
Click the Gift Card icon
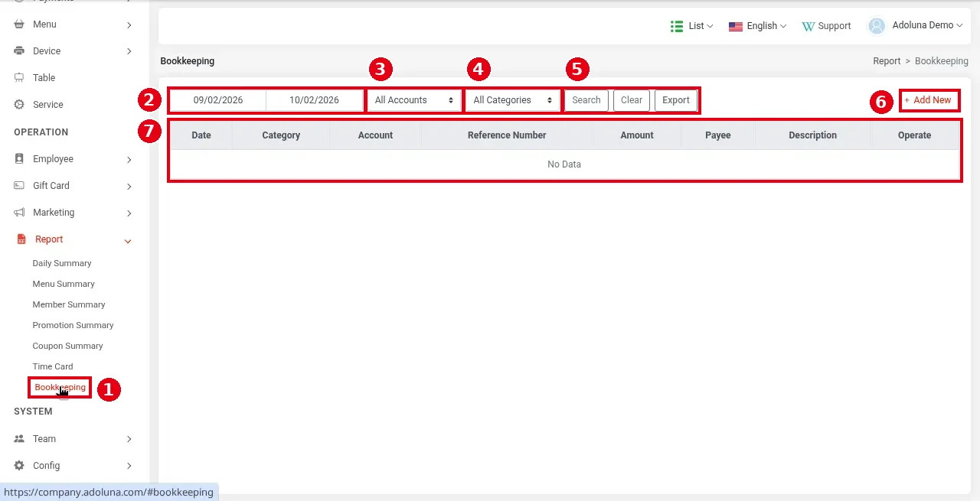[x=19, y=186]
